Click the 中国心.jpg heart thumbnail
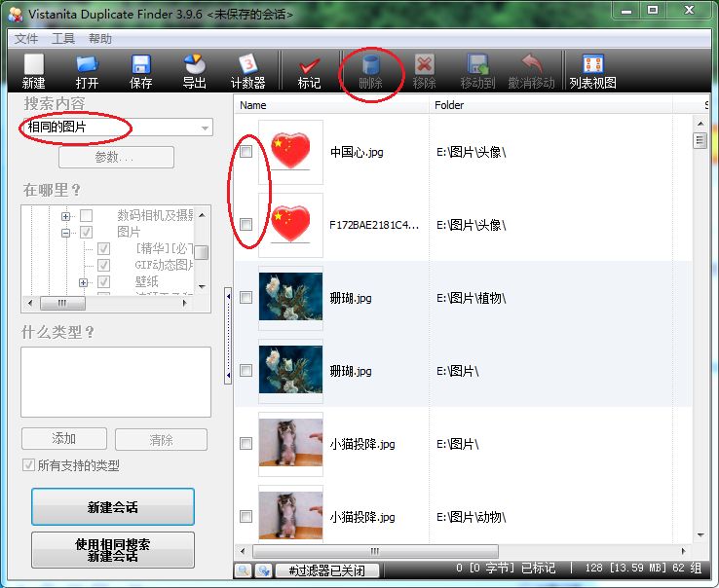Image resolution: width=719 pixels, height=588 pixels. (x=290, y=152)
